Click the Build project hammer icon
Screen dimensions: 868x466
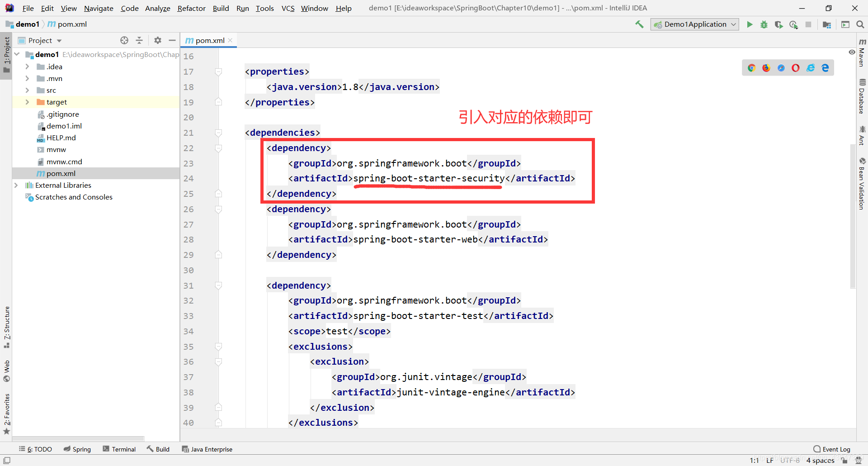coord(639,24)
